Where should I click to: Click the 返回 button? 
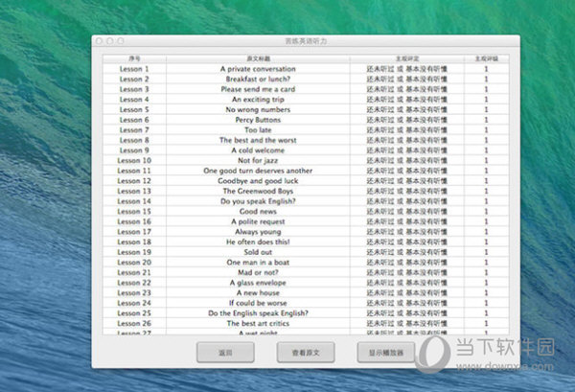(225, 353)
